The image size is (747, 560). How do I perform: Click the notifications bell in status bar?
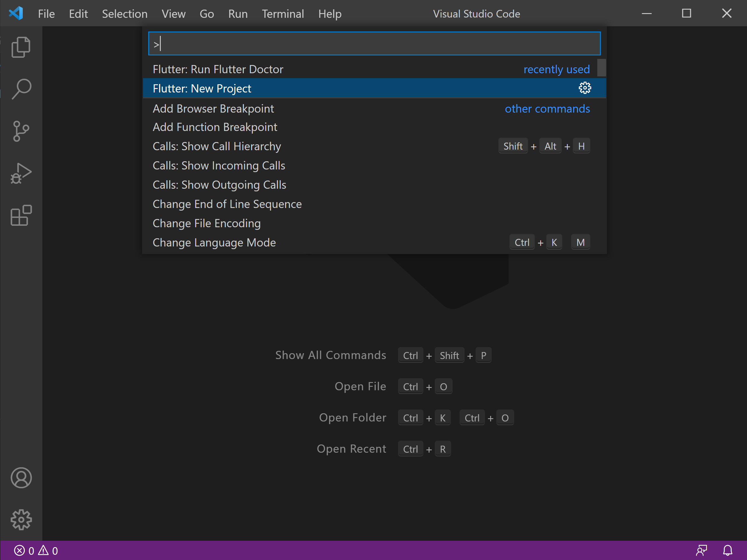pyautogui.click(x=727, y=551)
